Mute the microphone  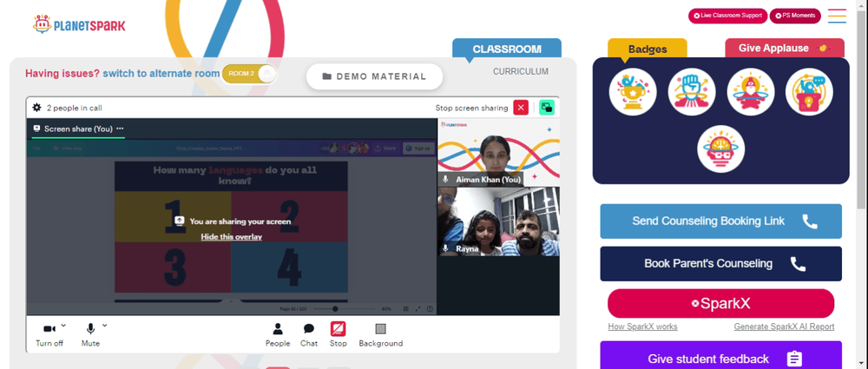tap(90, 334)
